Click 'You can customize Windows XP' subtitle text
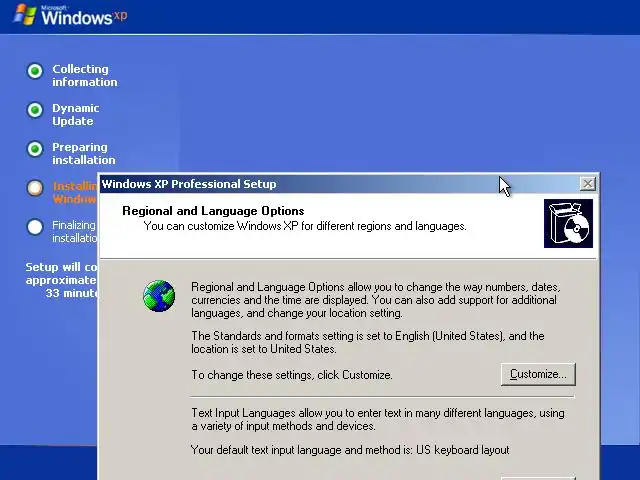Viewport: 640px width, 480px height. [305, 226]
